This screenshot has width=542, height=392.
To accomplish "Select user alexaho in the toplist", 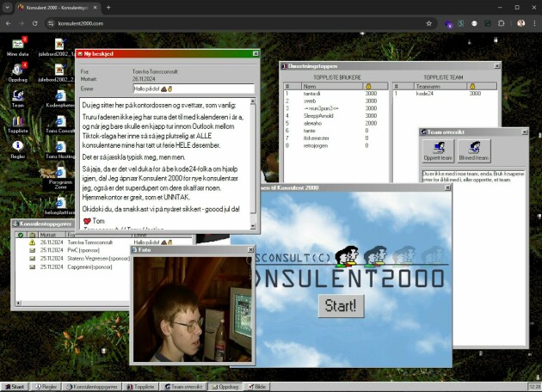I will point(336,123).
